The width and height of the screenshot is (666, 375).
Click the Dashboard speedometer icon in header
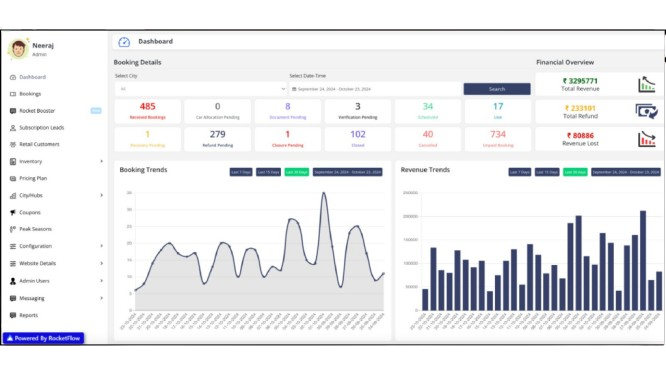(124, 42)
